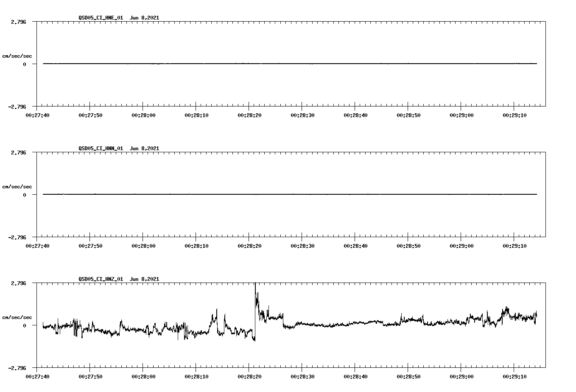
Task: Click the 00:29:10 time label under HNZ plot
Action: tap(514, 376)
